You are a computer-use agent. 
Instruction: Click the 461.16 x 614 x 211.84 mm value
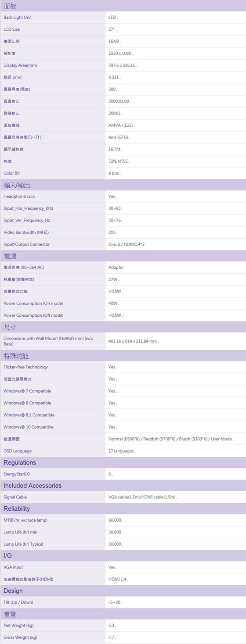133,341
